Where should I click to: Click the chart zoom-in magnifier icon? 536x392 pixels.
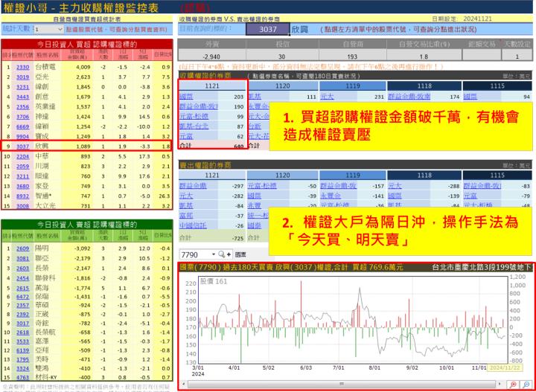513,384
